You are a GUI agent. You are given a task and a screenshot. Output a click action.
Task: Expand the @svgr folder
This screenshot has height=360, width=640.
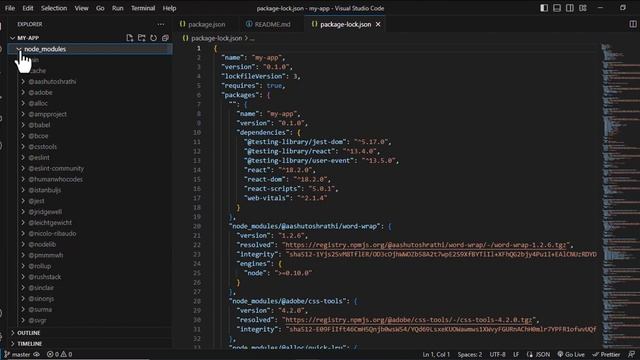coord(23,320)
